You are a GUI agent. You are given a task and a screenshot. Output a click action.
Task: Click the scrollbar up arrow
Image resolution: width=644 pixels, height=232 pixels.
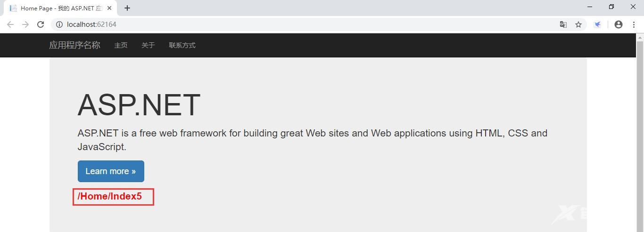click(x=640, y=37)
